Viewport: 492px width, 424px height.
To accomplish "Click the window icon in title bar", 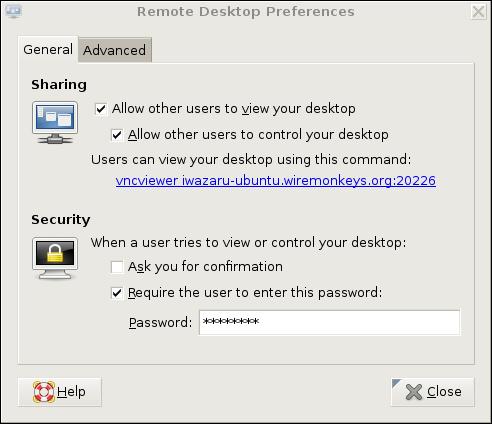I will point(14,11).
